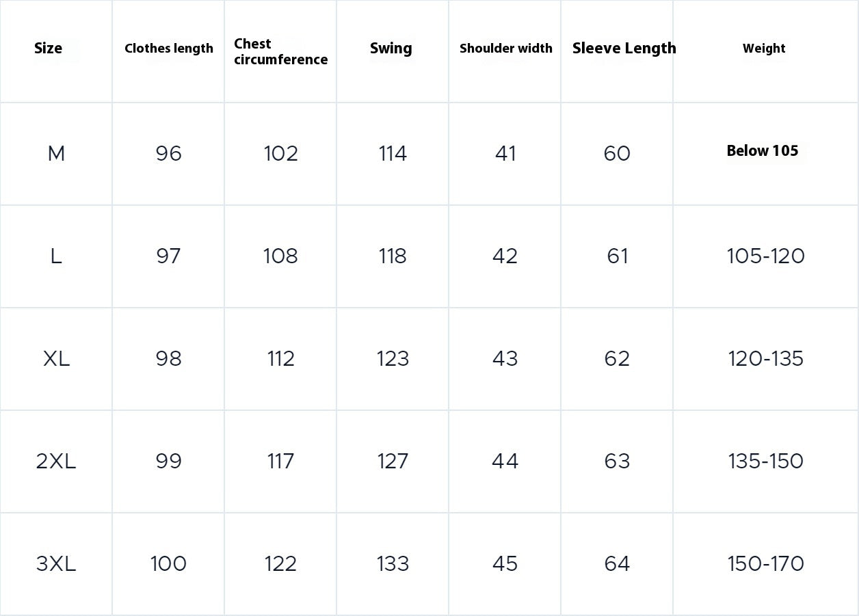Viewport: 859px width, 616px height.
Task: Click the Clothes length column header
Action: pos(169,49)
